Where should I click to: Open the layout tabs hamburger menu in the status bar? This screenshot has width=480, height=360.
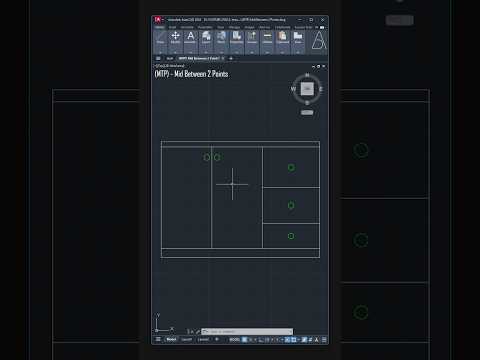point(158,339)
